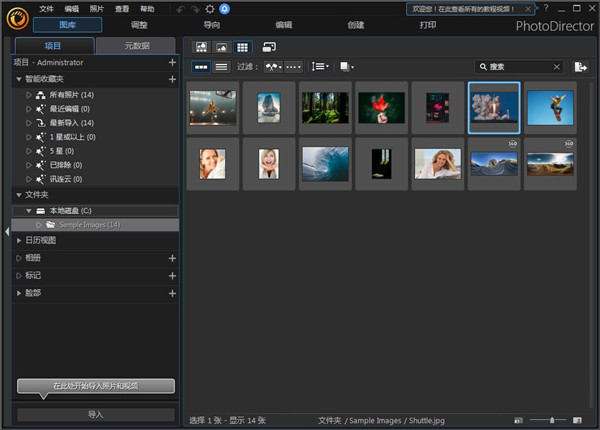Screen dimensions: 600x430
Task: Click the export/share icon beside search
Action: coord(581,67)
